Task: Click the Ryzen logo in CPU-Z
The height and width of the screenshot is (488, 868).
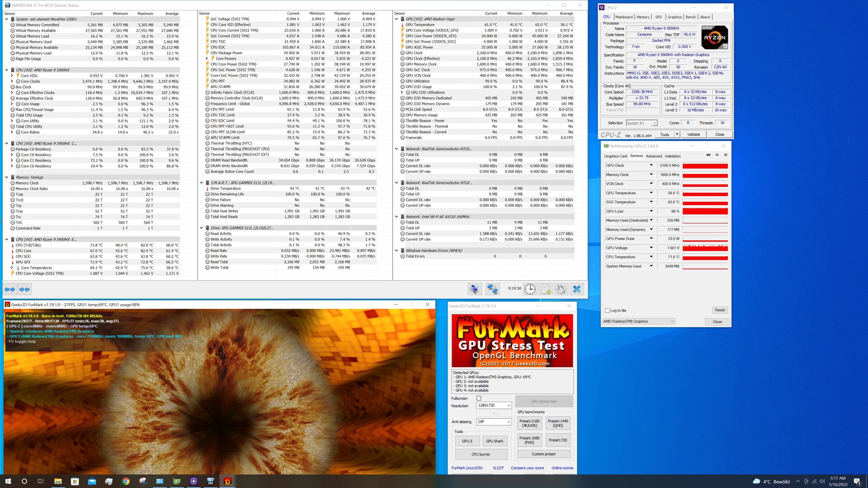Action: tap(715, 38)
